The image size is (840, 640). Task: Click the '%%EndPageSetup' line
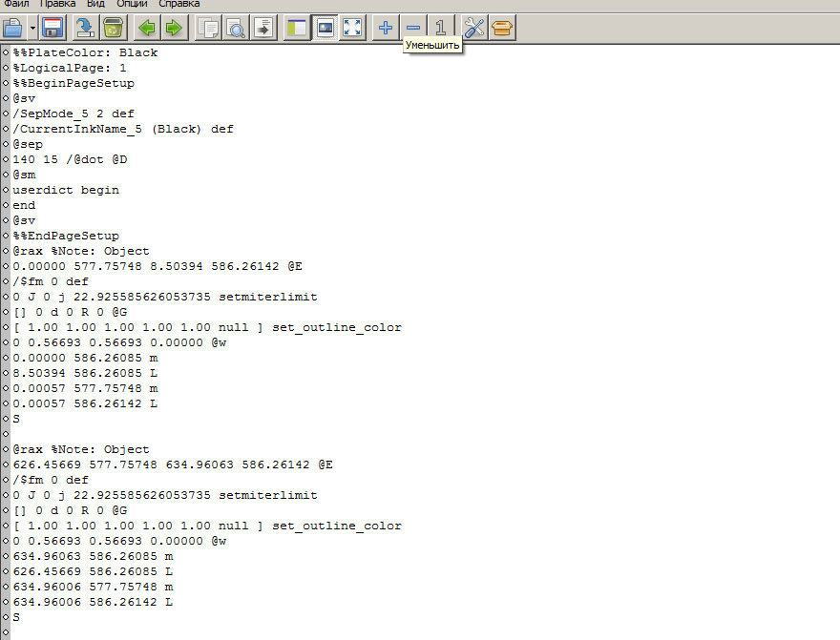66,236
